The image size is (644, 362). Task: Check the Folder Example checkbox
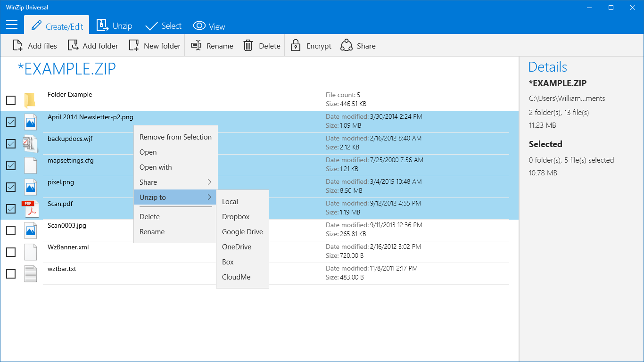click(10, 100)
